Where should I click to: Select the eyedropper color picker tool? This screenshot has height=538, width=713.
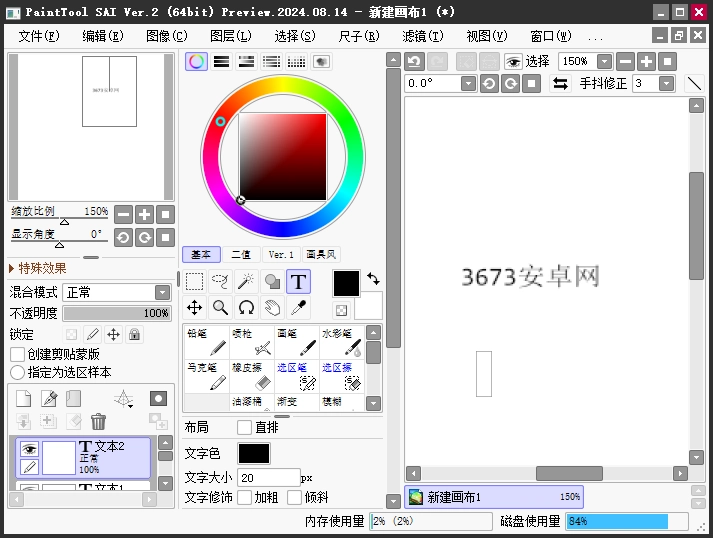coord(298,308)
